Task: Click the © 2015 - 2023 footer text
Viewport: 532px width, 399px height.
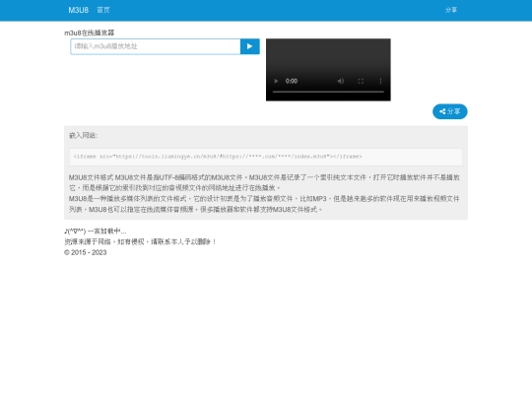Action: (x=86, y=253)
